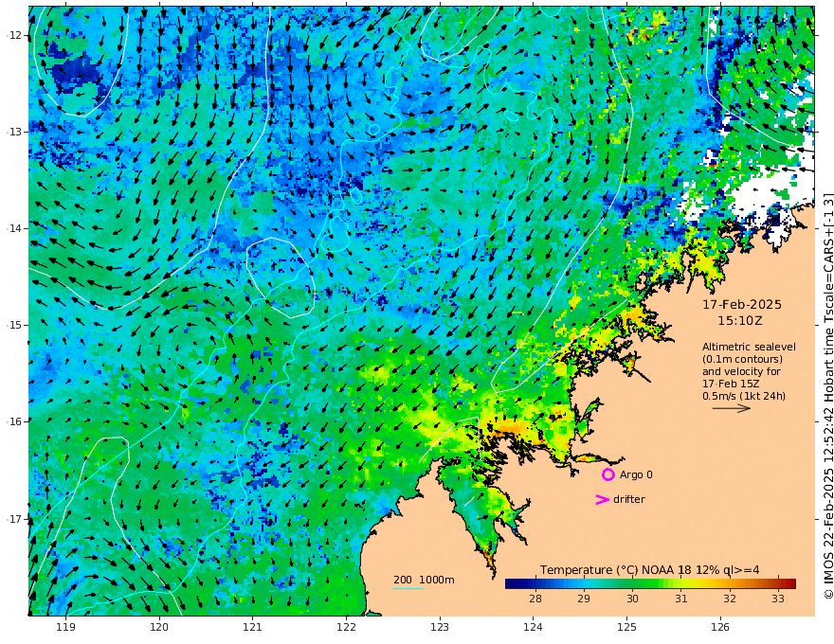Click the latitude axis label -14
The height and width of the screenshot is (644, 834).
pyautogui.click(x=14, y=228)
